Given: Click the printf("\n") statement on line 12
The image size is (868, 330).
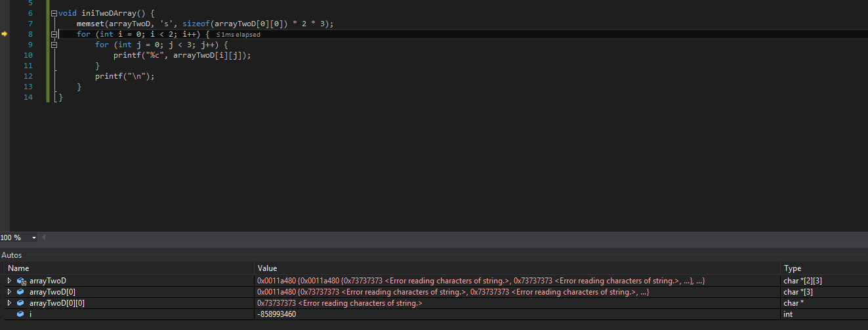Looking at the screenshot, I should coord(125,76).
